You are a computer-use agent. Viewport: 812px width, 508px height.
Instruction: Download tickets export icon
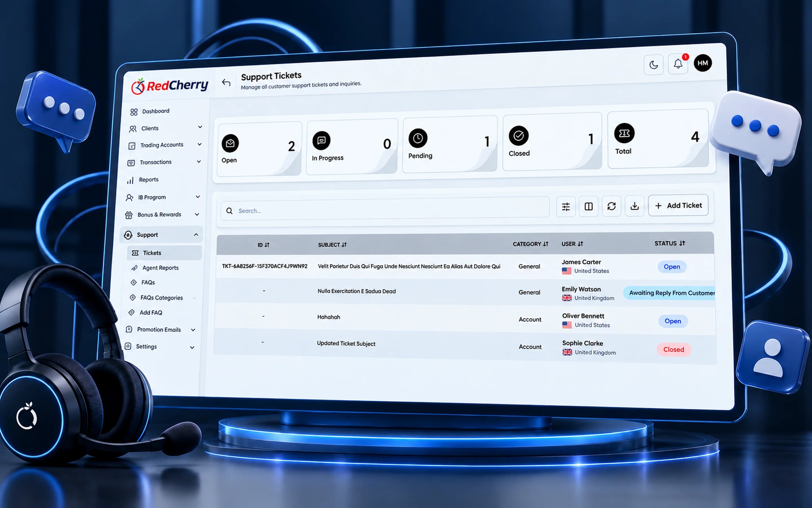coord(634,206)
